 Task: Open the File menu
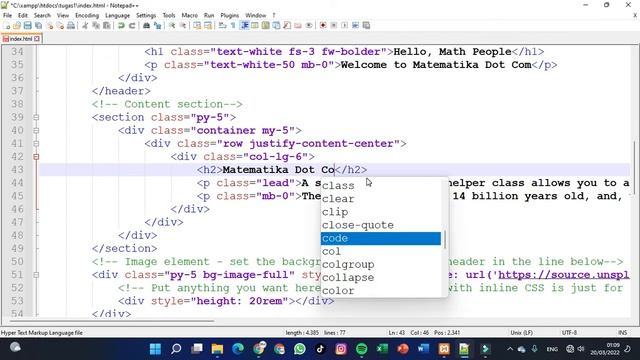7,16
